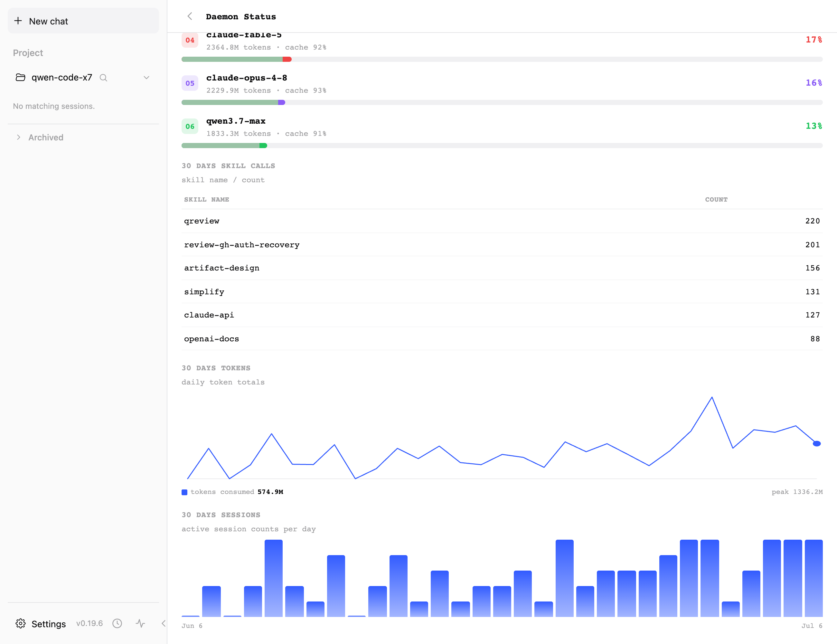Image resolution: width=837 pixels, height=644 pixels.
Task: Select the review-gh-auth-recovery skill row
Action: coord(502,245)
